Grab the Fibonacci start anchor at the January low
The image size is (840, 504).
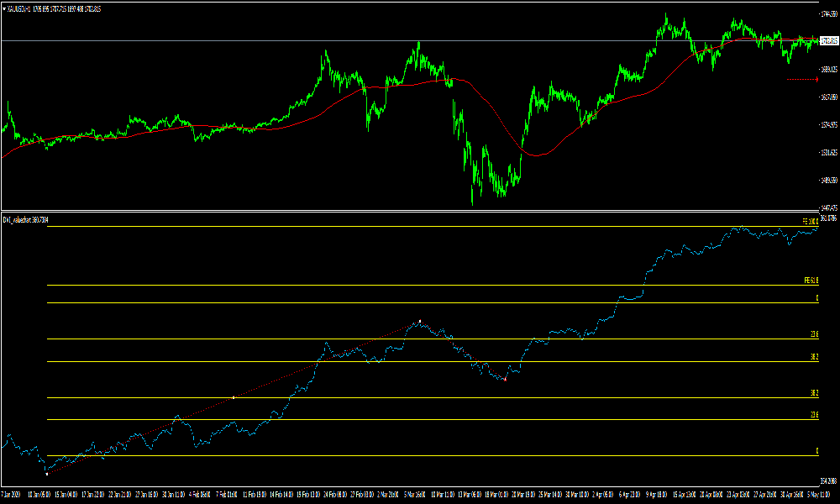click(46, 474)
